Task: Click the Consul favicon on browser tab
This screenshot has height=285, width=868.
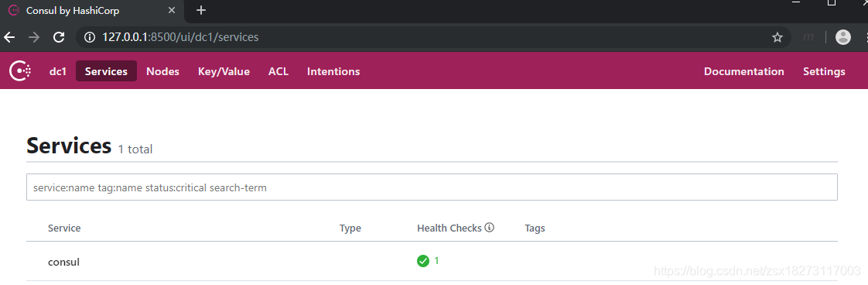Action: tap(14, 11)
